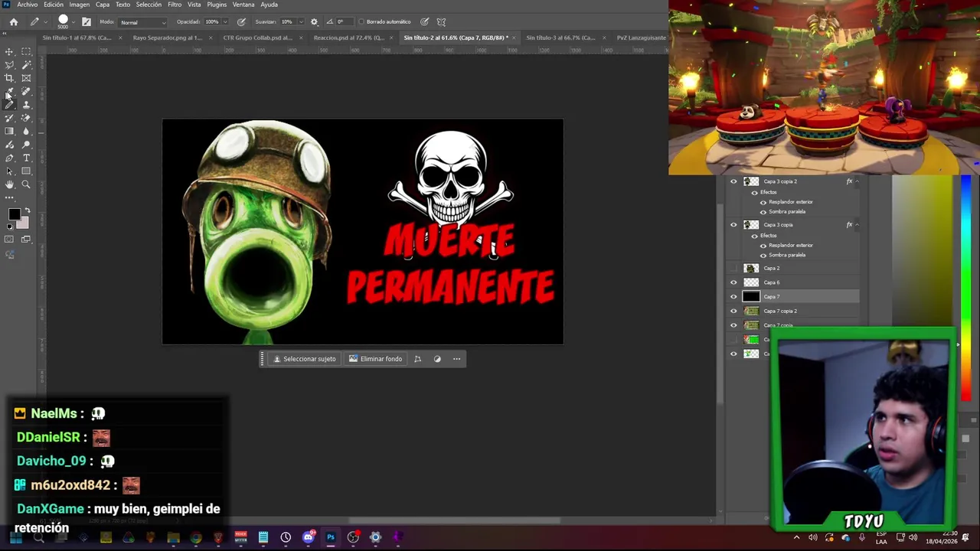This screenshot has width=980, height=551.
Task: Click the background color swatch
Action: tap(23, 223)
